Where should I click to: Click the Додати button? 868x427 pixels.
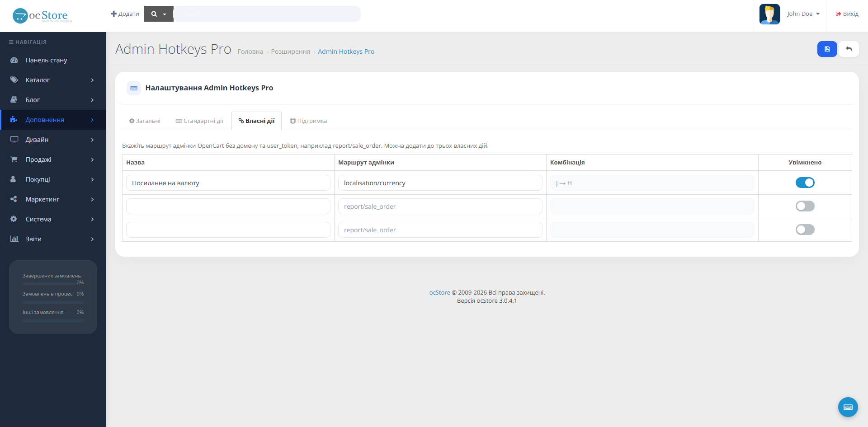click(x=125, y=14)
